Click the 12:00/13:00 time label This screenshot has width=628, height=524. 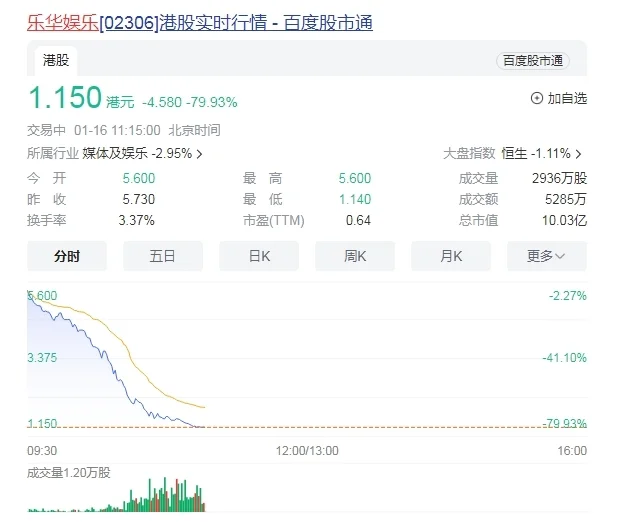pyautogui.click(x=307, y=451)
